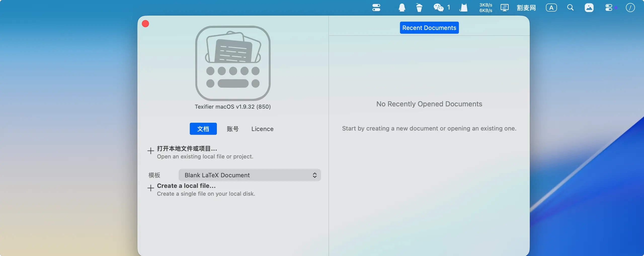Click the toggle switches icon in menu bar
Screen dimensions: 644x256
click(x=376, y=8)
